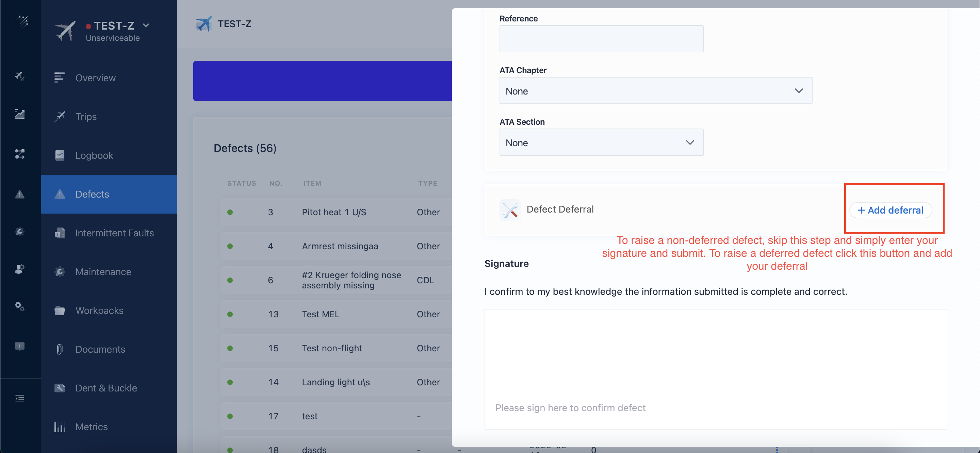Click the app logo at top left
Viewport: 980px width, 453px height.
tap(21, 22)
